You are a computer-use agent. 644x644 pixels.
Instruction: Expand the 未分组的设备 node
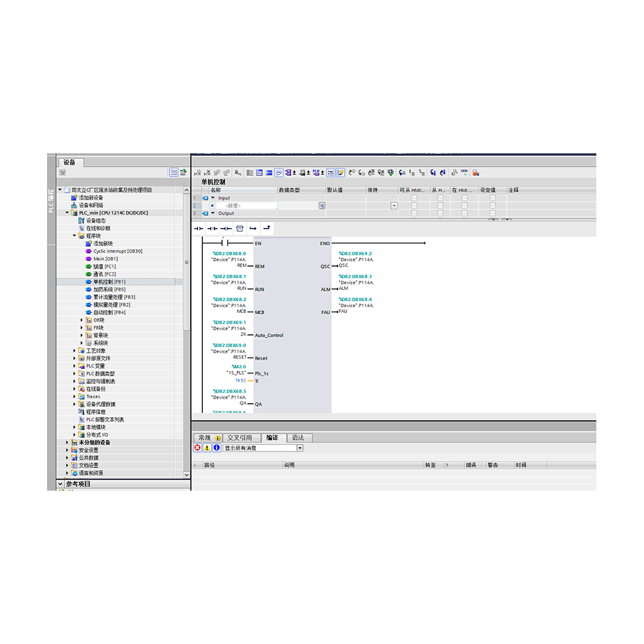68,443
